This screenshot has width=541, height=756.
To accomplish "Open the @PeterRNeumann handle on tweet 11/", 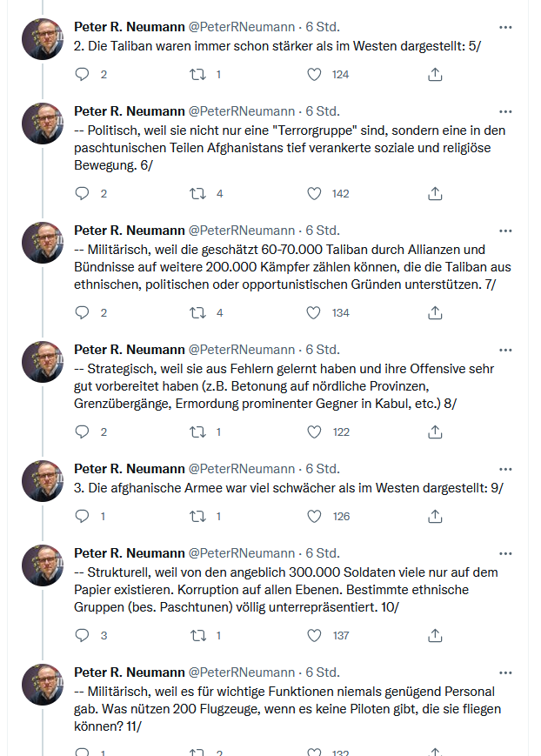I will (242, 672).
